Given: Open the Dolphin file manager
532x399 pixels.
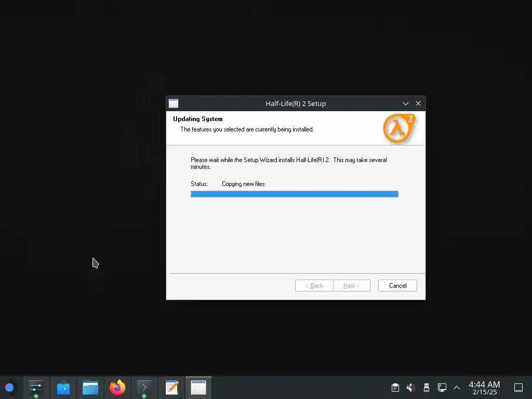Looking at the screenshot, I should pos(90,388).
